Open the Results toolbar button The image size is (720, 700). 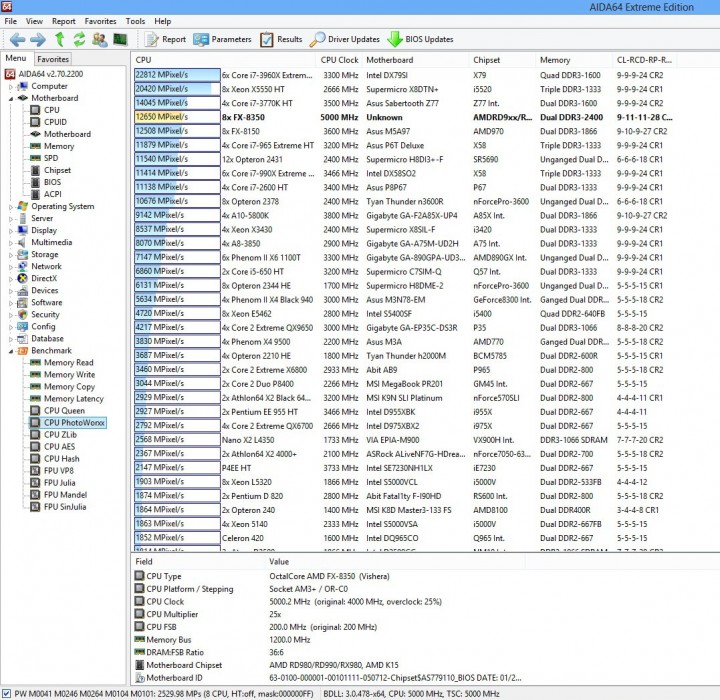[x=281, y=40]
